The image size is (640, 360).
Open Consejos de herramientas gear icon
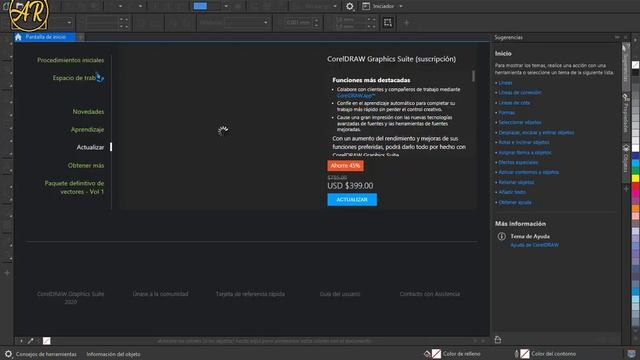tap(8, 354)
